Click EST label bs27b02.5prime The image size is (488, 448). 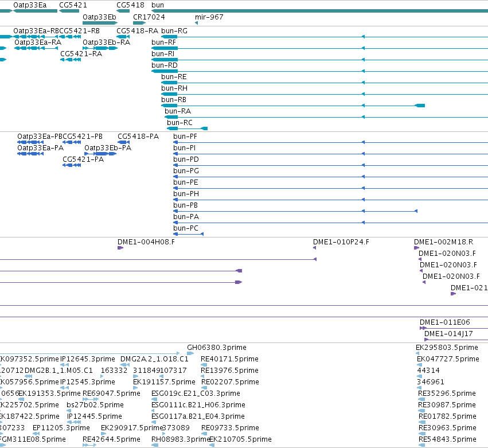coord(95,406)
